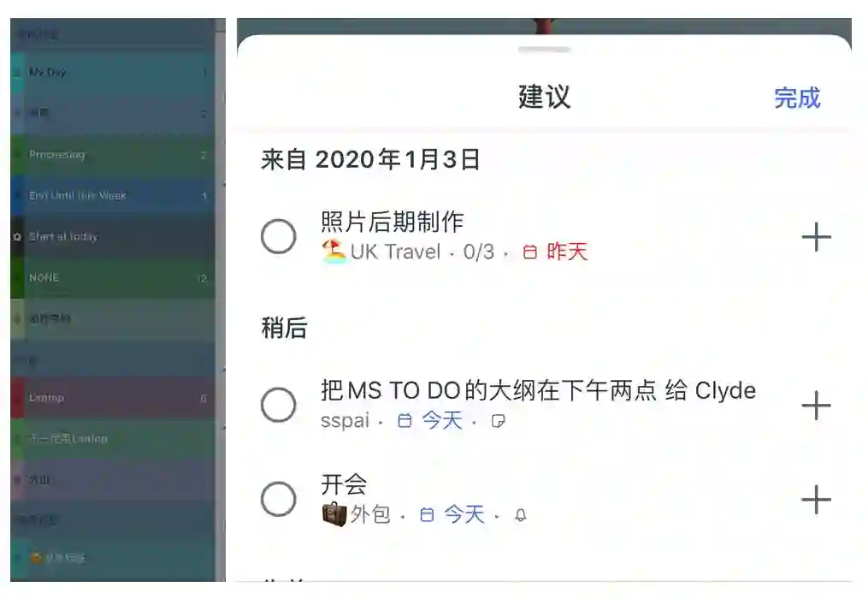
Task: Add 照片后期制作 task with plus icon
Action: coord(816,237)
